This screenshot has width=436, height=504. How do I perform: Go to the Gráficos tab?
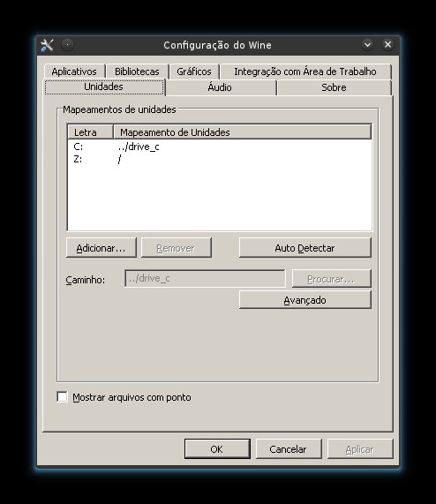[194, 71]
